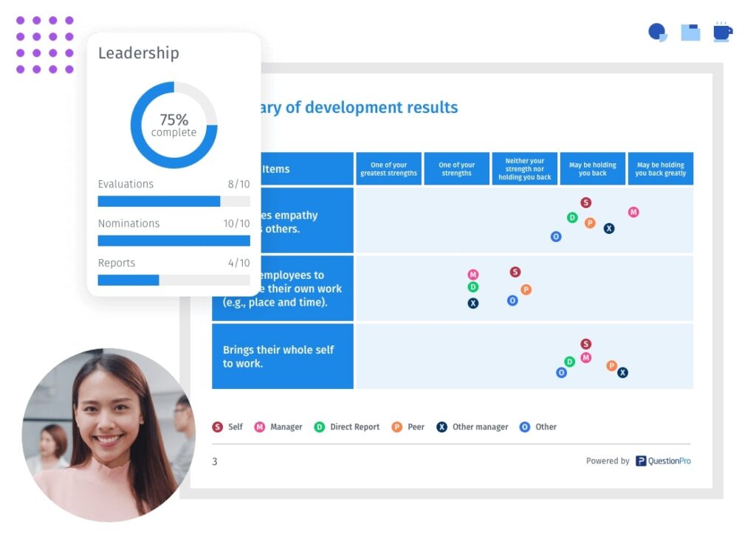Select the Other legend icon
Image resolution: width=756 pixels, height=544 pixels.
pyautogui.click(x=524, y=427)
